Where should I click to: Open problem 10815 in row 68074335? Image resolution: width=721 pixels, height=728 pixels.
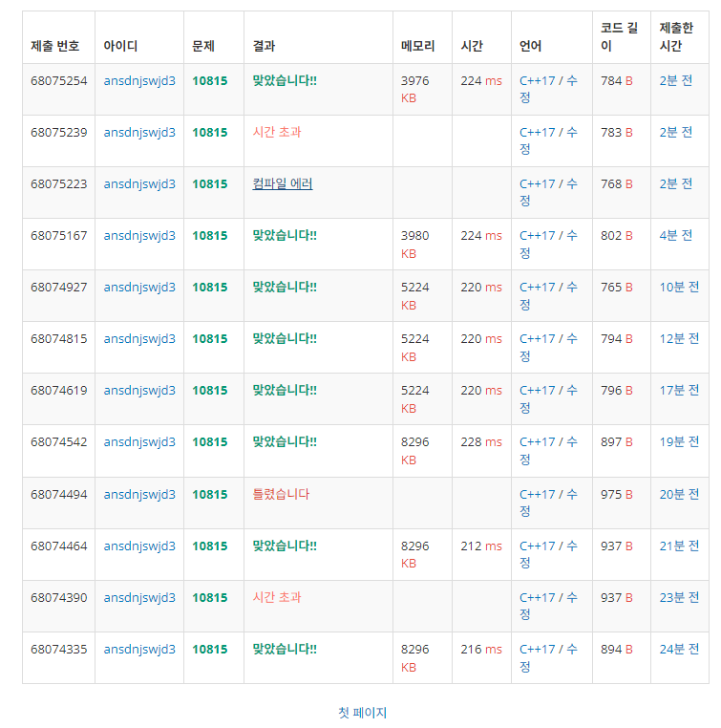pos(210,649)
